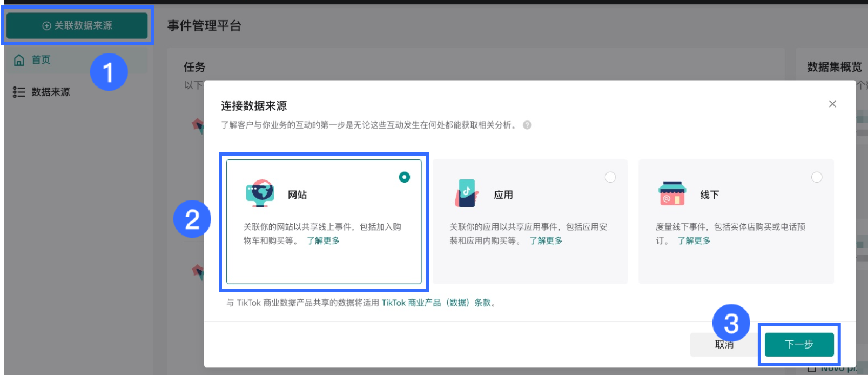Click the help question mark icon

click(527, 125)
